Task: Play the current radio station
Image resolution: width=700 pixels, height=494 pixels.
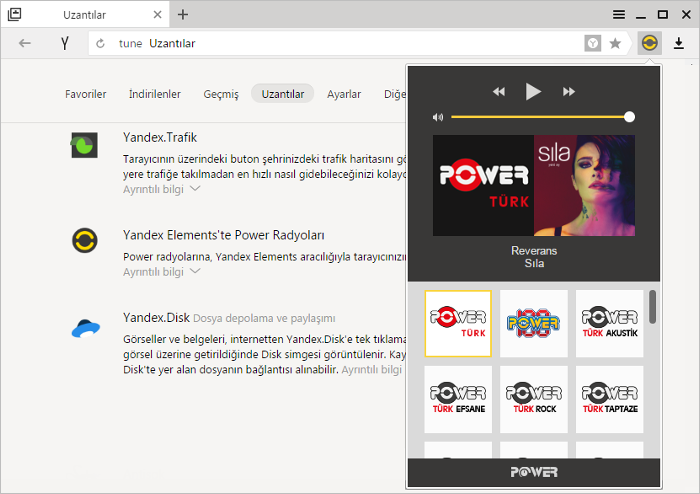Action: point(533,91)
